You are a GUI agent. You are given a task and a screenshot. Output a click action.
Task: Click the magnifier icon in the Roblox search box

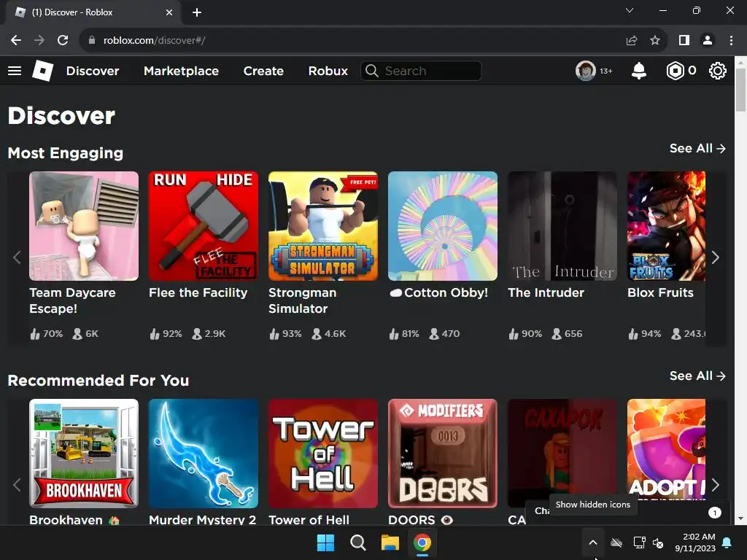pyautogui.click(x=371, y=71)
